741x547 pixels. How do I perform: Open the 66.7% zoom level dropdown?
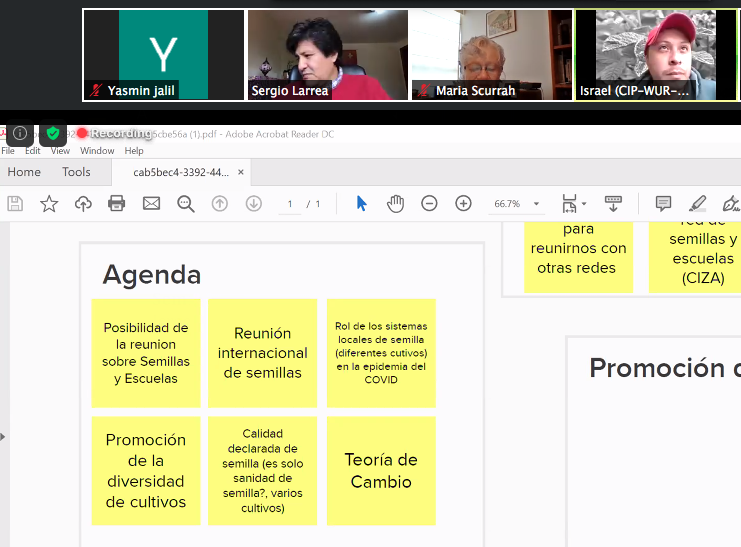[x=515, y=204]
